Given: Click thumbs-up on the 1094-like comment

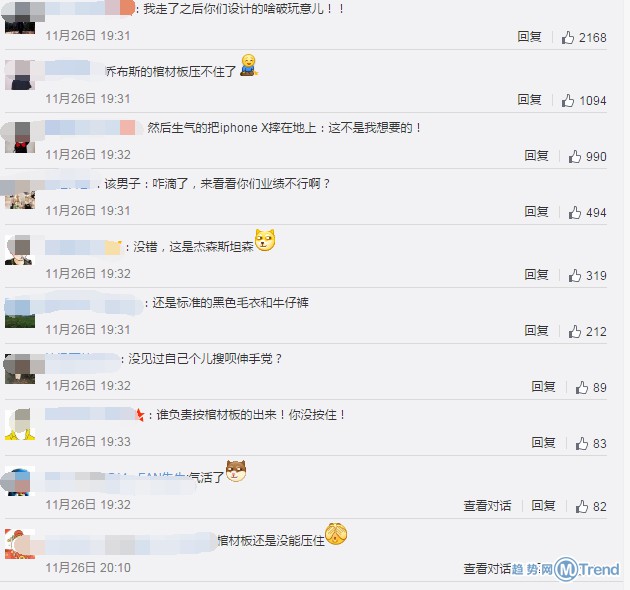Looking at the screenshot, I should point(568,100).
